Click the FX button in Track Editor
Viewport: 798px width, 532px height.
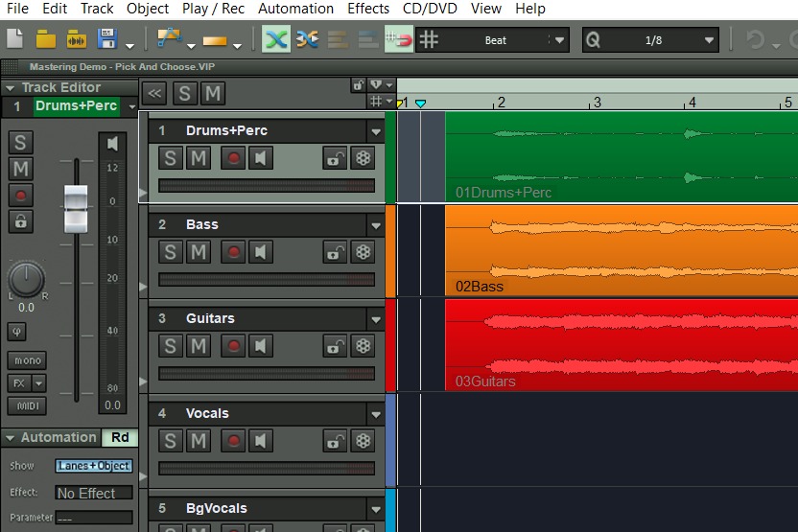click(x=19, y=383)
